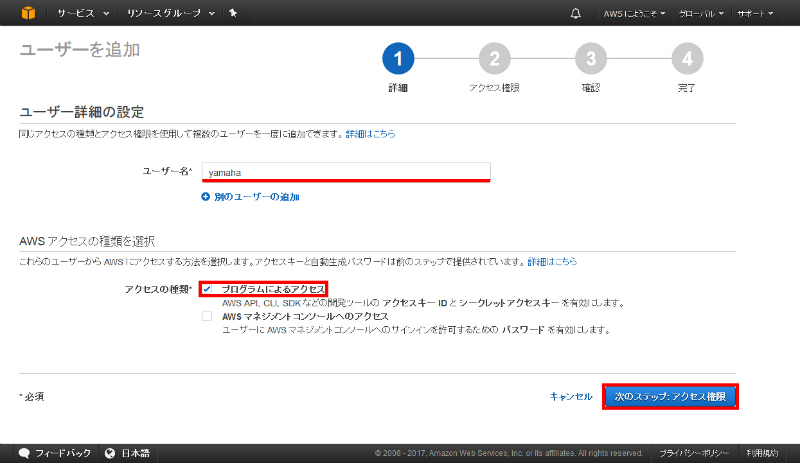The height and width of the screenshot is (463, 800).
Task: Click the AWS マネジメントコンソールへのアクセス label
Action: click(305, 316)
